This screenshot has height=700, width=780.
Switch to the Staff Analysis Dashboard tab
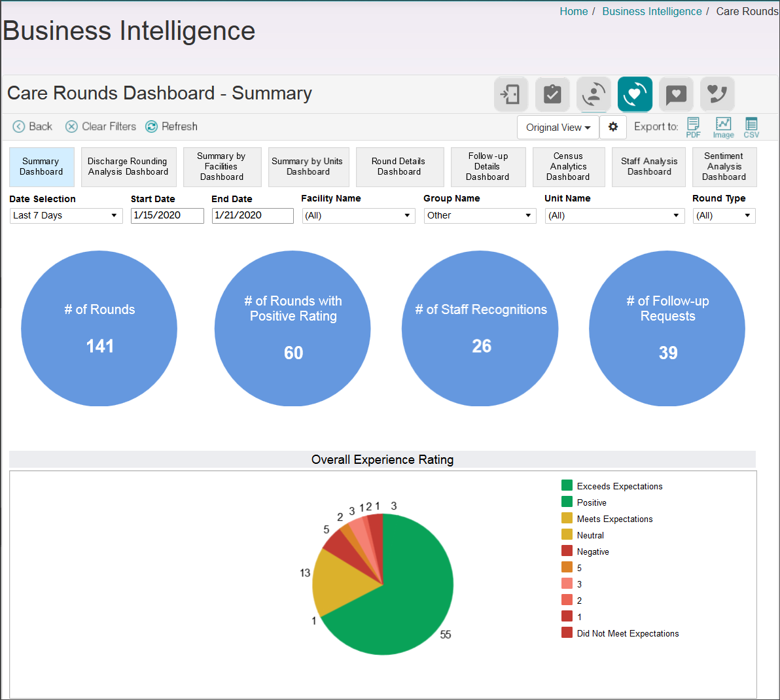click(648, 167)
